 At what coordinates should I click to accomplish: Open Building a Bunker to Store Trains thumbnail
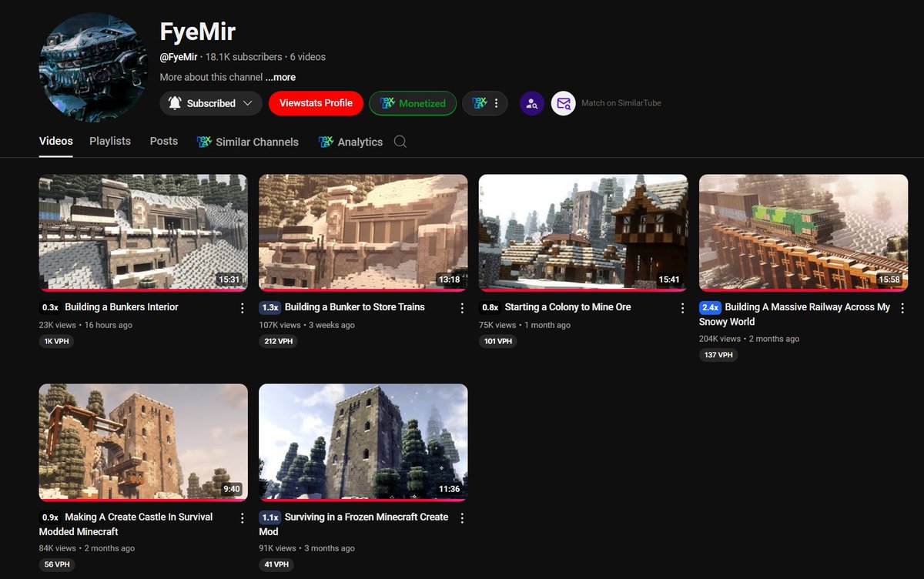363,233
